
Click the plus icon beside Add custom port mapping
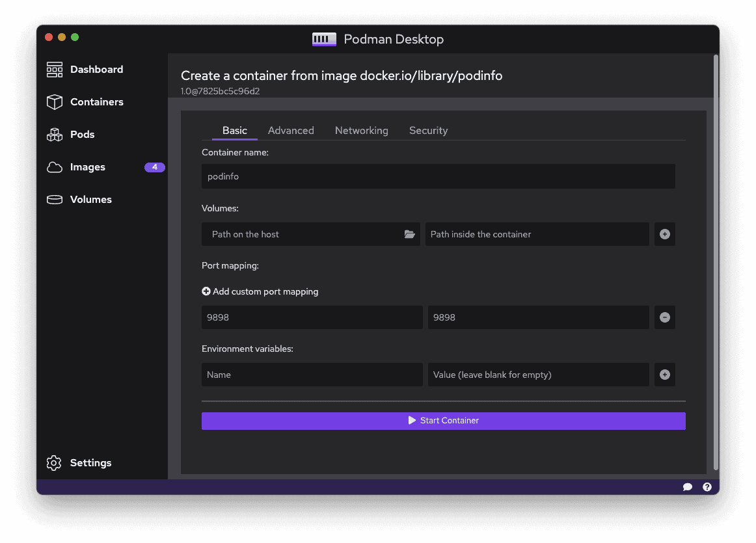coord(206,291)
